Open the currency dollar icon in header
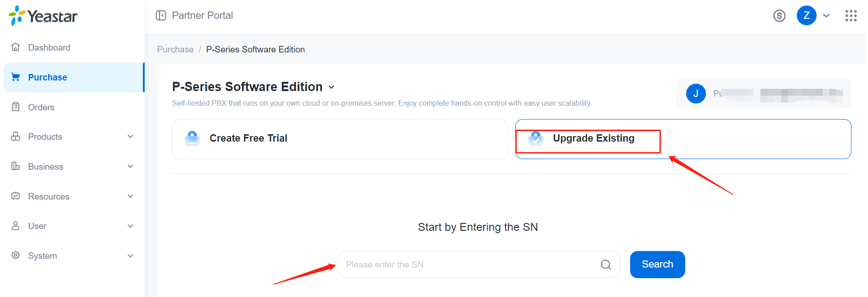Screen dimensions: 868x297 click(x=779, y=16)
